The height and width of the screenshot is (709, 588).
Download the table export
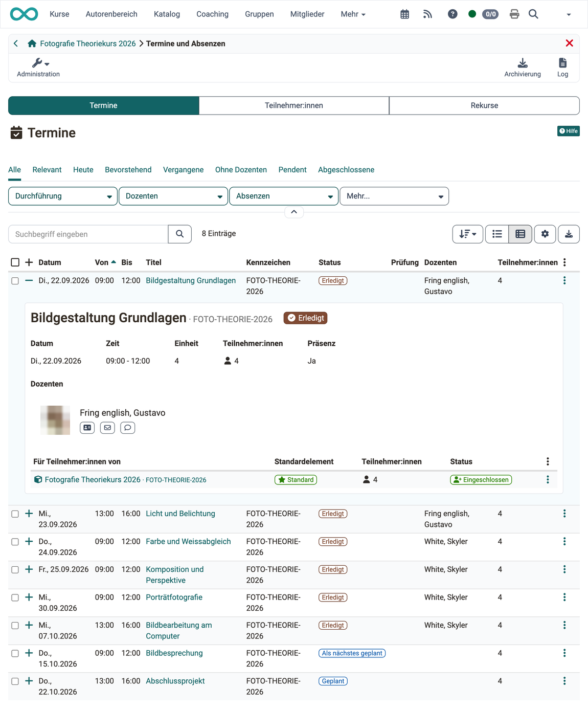[x=569, y=234]
